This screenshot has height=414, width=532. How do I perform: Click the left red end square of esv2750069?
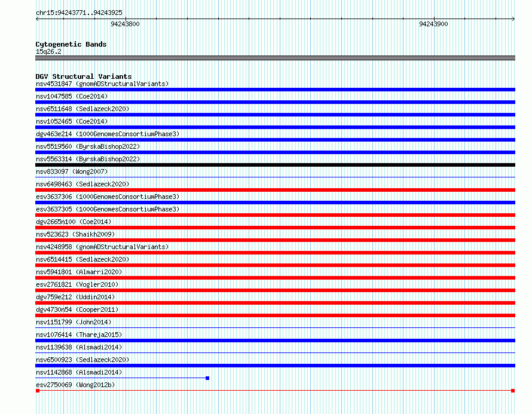(38, 391)
